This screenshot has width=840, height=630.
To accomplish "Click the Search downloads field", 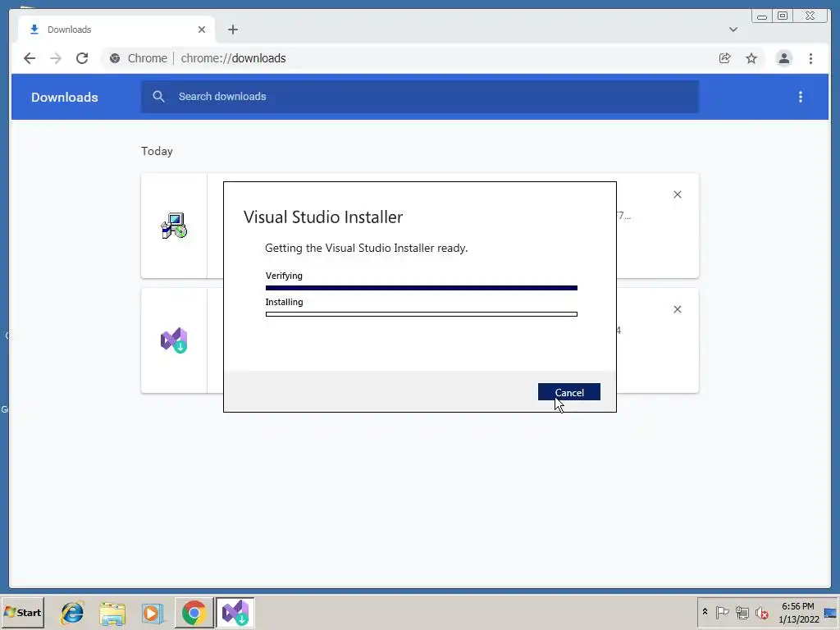I will 420,97.
